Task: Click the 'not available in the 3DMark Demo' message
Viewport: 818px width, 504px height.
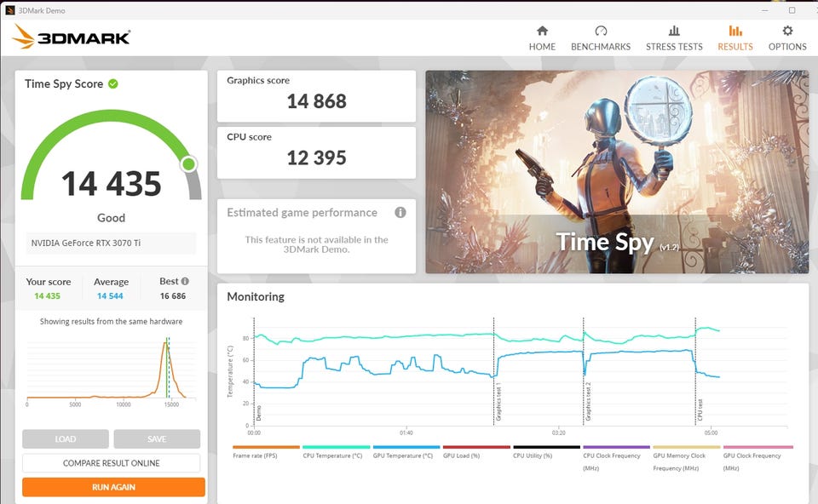Action: tap(316, 244)
